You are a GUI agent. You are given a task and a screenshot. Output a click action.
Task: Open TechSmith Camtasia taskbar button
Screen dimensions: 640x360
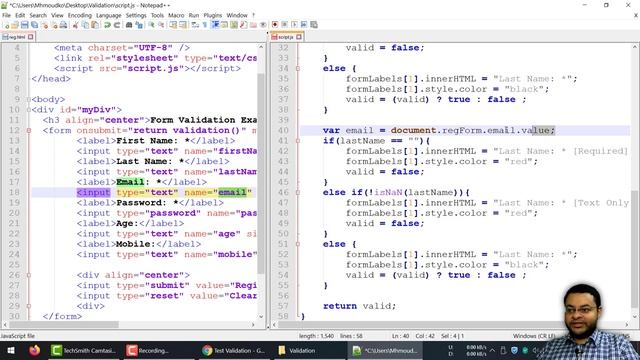tap(84, 351)
